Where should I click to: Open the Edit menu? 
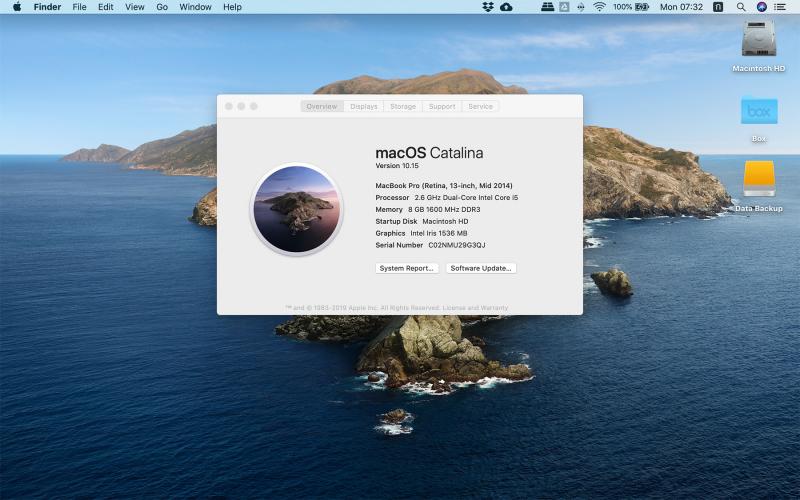[x=106, y=7]
